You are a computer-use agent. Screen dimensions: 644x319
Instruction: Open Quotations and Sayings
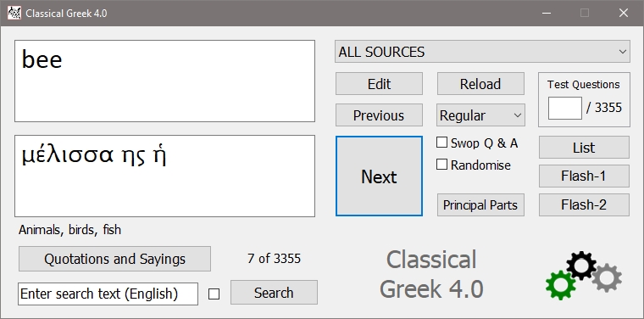(x=114, y=259)
